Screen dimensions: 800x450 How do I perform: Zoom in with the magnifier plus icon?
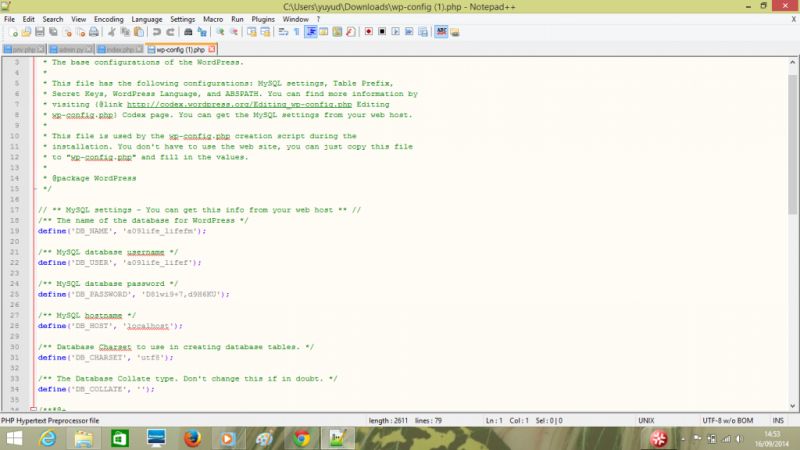click(220, 32)
